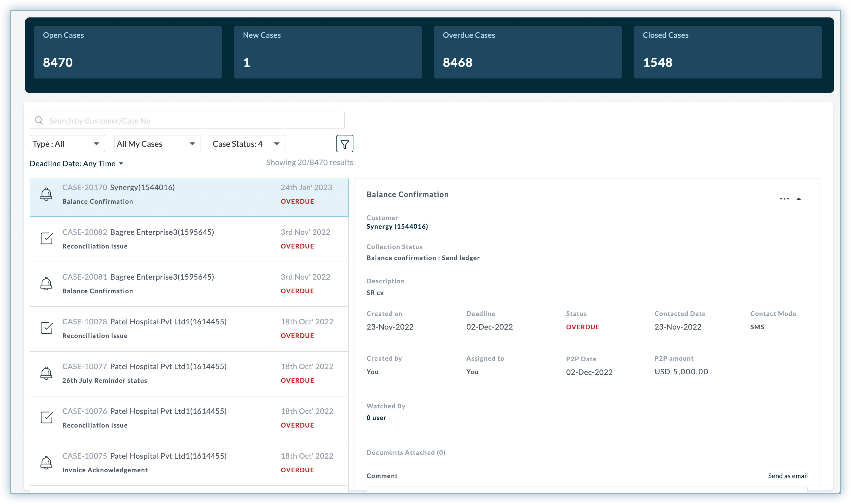Click Description value 'SR cv'
The image size is (851, 504).
375,293
